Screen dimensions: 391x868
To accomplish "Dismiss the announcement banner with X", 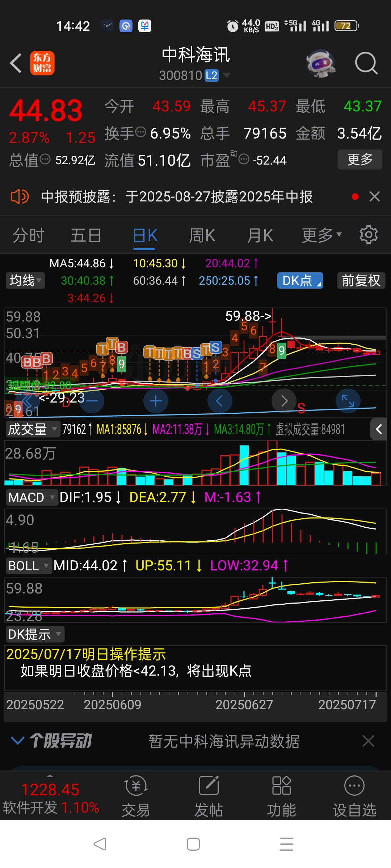I will pos(374,196).
